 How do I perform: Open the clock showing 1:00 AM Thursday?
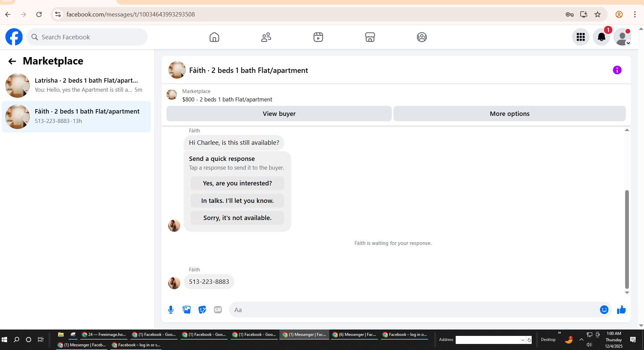(x=614, y=340)
